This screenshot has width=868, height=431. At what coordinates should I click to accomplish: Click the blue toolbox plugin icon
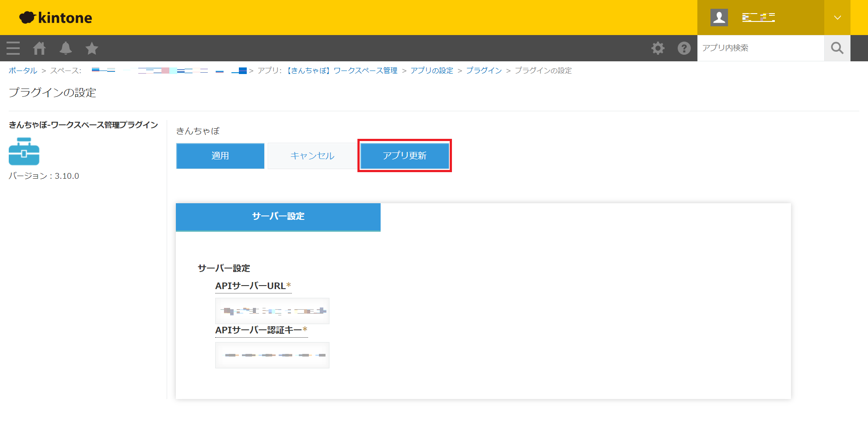24,152
